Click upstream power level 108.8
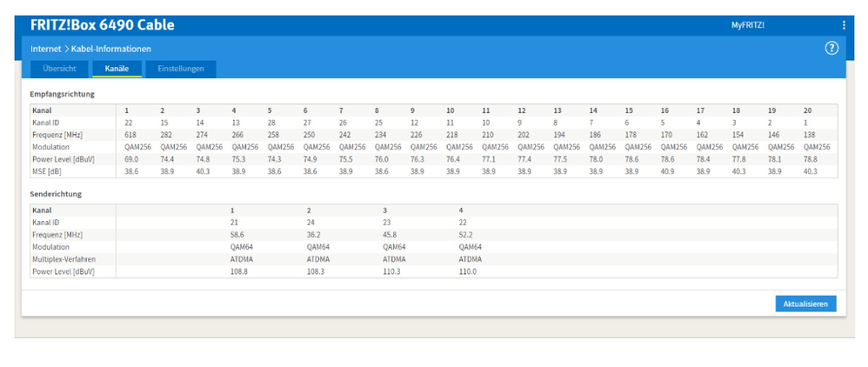This screenshot has width=868, height=367. point(239,271)
